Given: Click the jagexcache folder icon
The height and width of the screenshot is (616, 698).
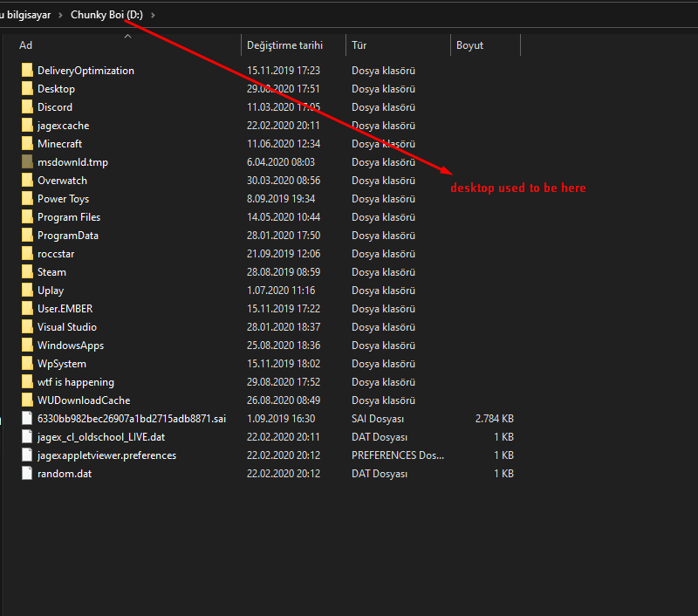Looking at the screenshot, I should pyautogui.click(x=27, y=125).
